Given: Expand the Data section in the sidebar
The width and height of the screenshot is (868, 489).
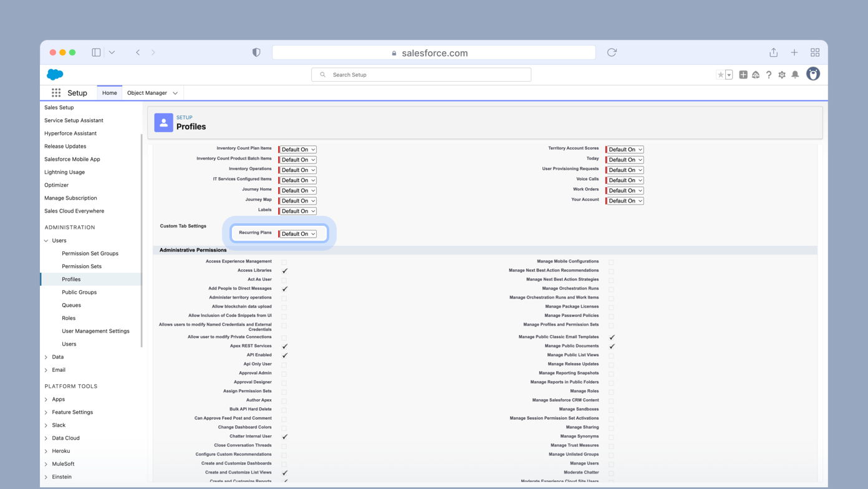Looking at the screenshot, I should (46, 357).
